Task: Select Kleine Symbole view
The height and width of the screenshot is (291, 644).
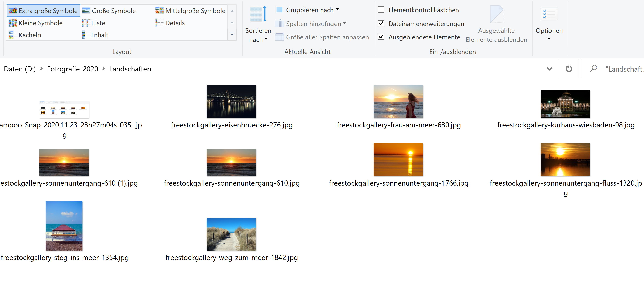Action: 36,23
